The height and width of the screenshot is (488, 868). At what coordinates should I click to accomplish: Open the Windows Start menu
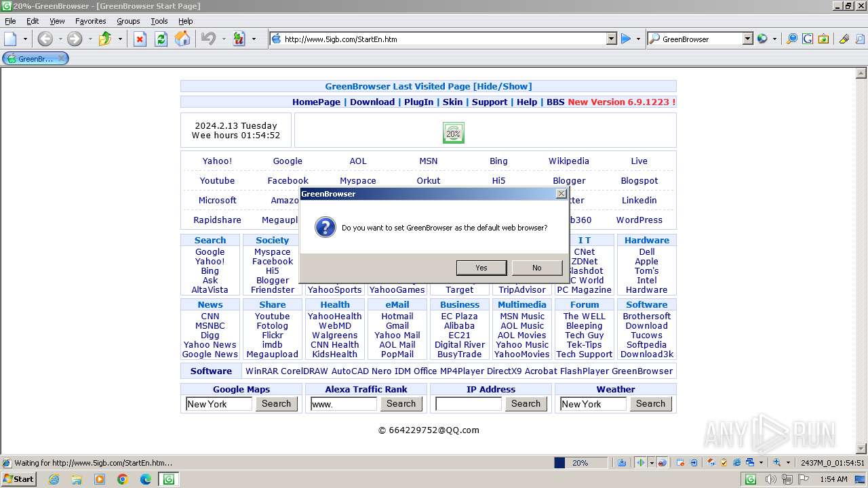pyautogui.click(x=19, y=479)
